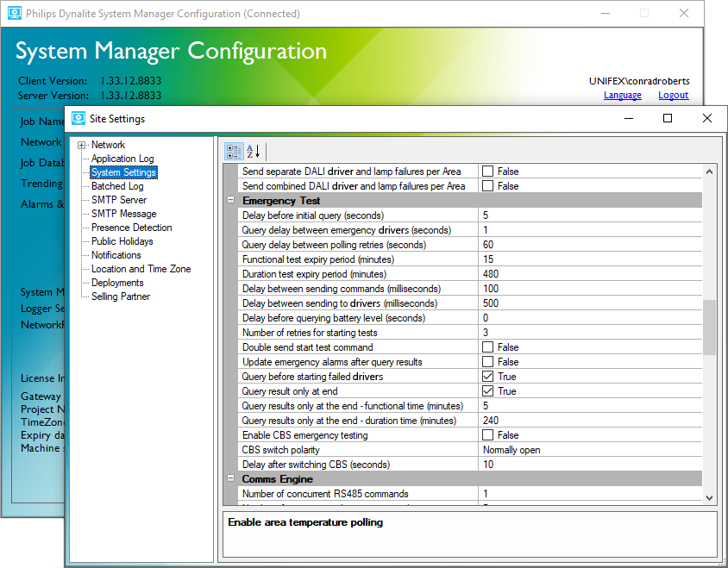Collapse the Emergency Test section
Screen dimensions: 728x568
pyautogui.click(x=229, y=200)
